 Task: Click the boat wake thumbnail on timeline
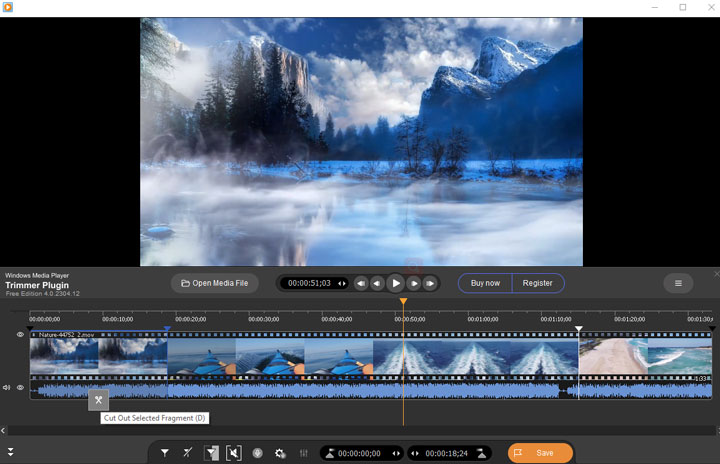(x=407, y=356)
